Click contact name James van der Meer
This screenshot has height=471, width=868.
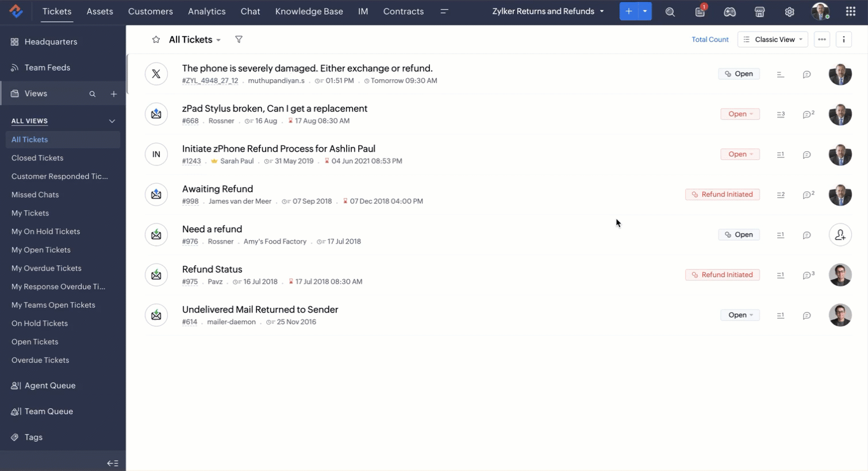(x=240, y=202)
